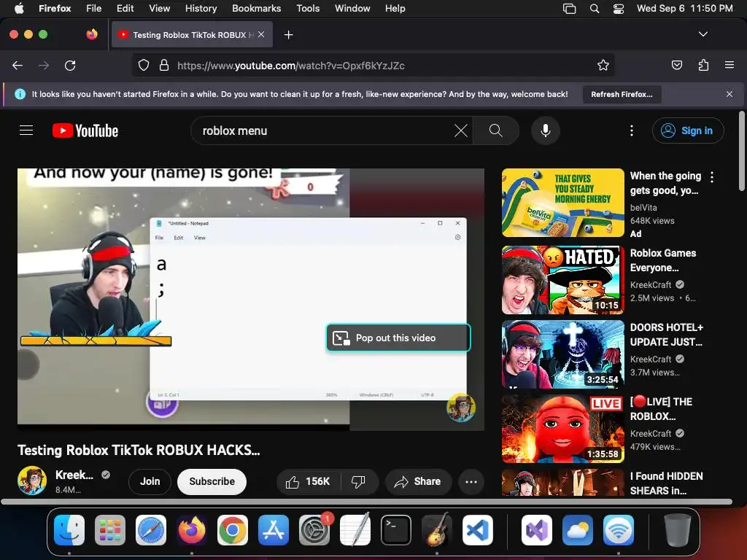Open Spotlight search in menu bar
Screen dimensions: 747x560
click(x=594, y=8)
